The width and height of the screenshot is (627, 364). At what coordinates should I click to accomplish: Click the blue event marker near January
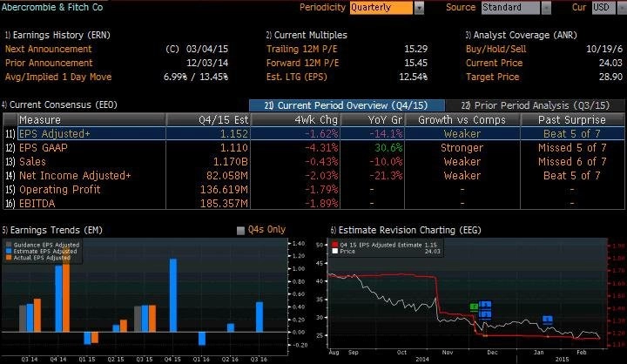pyautogui.click(x=548, y=320)
